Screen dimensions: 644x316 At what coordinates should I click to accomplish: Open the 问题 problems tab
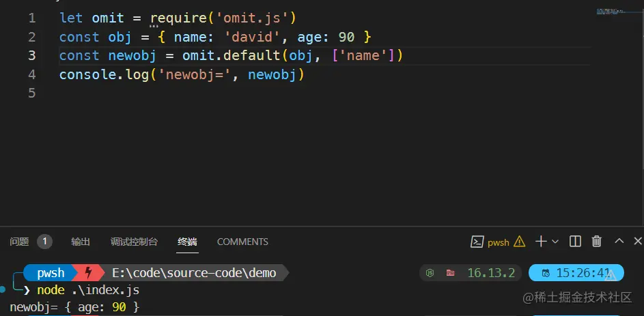click(x=19, y=242)
